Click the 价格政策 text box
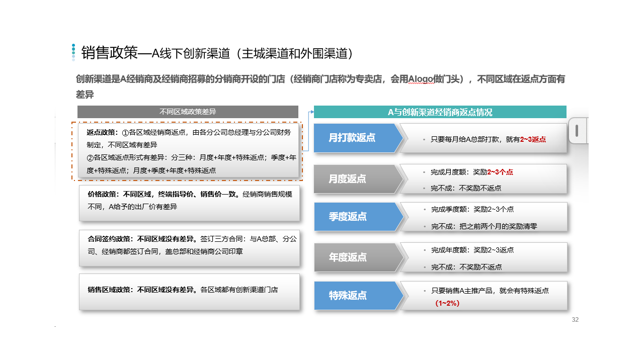 [189, 203]
